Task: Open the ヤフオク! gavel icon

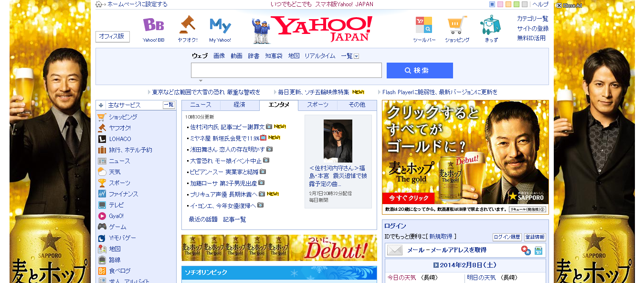Action: (187, 25)
